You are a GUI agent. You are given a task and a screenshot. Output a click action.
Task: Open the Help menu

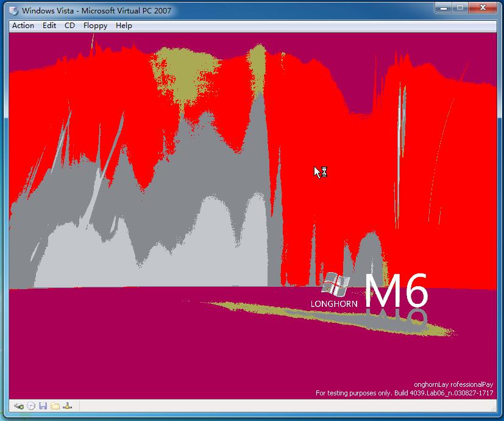[124, 26]
